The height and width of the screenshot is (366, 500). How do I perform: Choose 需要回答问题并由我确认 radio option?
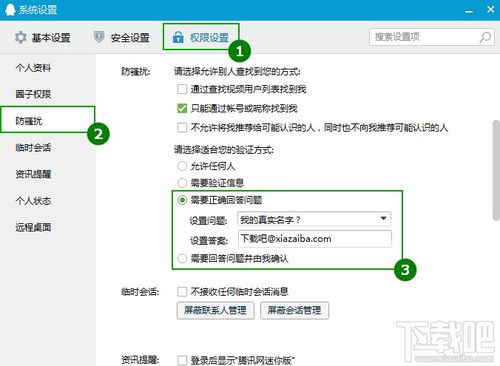tap(182, 258)
